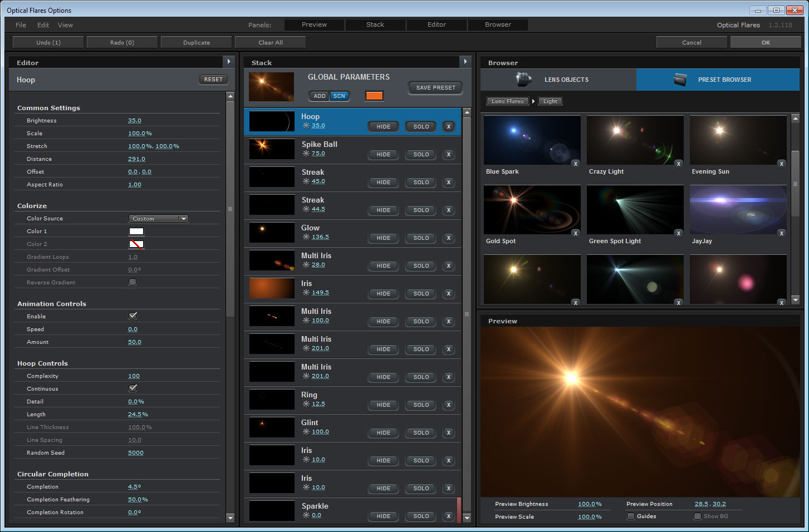Click the Preset Browser folder icon

point(680,80)
